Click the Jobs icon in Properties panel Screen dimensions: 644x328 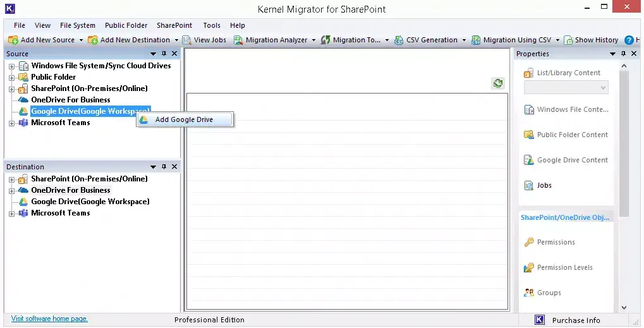(x=529, y=185)
